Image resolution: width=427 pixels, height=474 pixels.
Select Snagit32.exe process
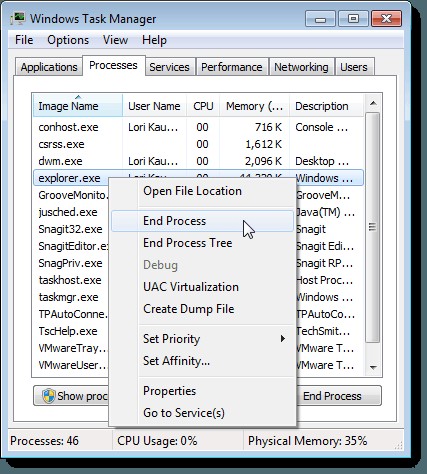[70, 229]
